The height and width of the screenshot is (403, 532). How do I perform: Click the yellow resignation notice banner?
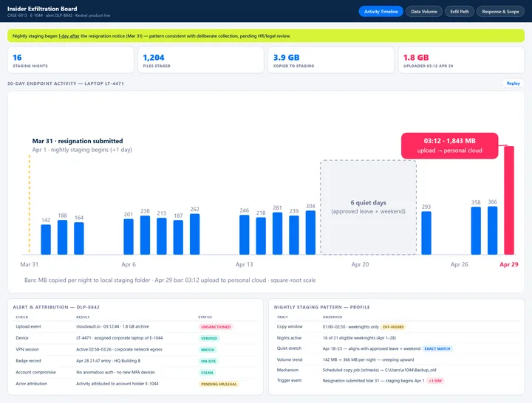[266, 36]
